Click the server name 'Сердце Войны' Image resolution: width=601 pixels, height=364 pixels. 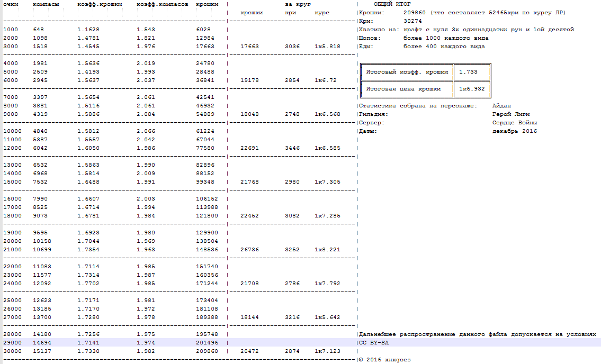coord(514,123)
